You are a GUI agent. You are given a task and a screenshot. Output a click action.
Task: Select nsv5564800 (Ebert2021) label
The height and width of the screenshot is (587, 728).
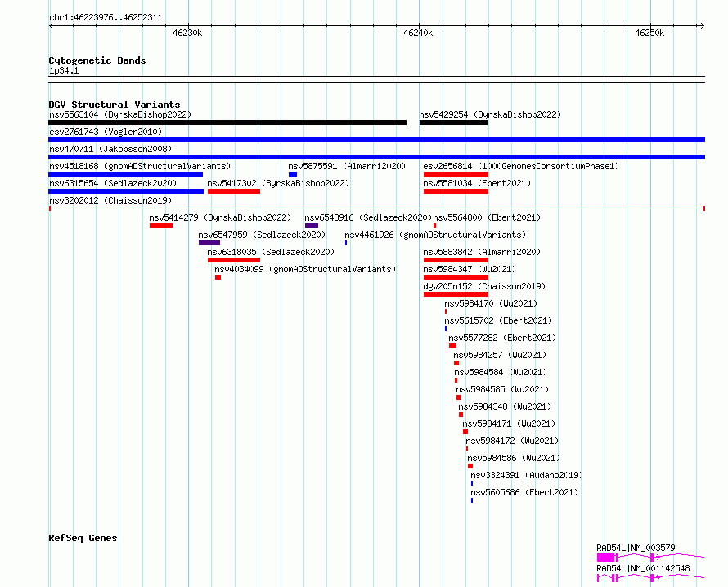tap(487, 217)
